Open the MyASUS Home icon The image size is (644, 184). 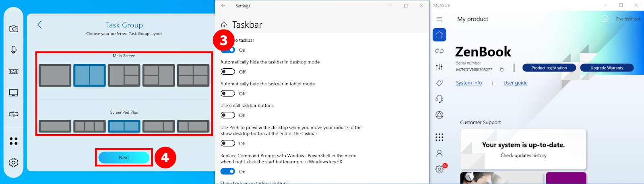[x=439, y=35]
